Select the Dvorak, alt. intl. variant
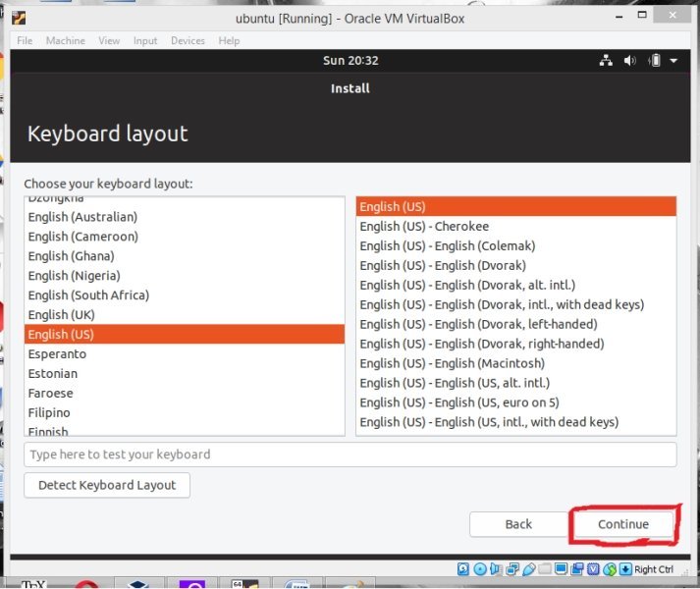Screen dimensions: 700x589 coord(516,285)
